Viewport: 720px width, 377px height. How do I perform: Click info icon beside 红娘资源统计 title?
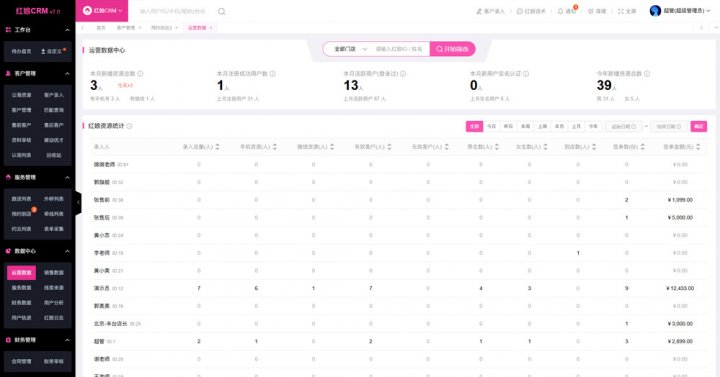pos(129,126)
